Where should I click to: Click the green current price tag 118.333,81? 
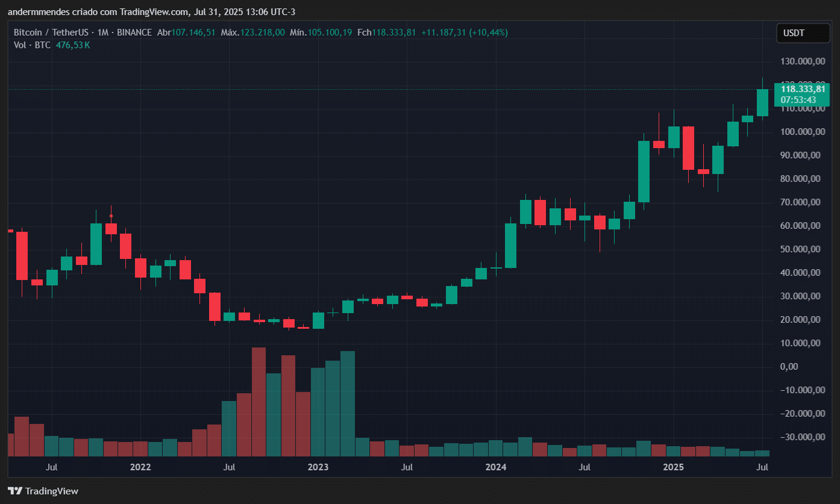point(803,89)
